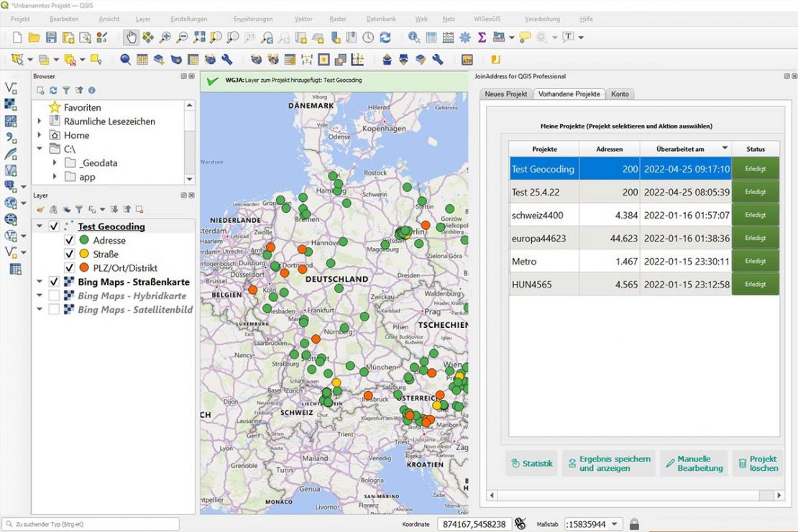798x532 pixels.
Task: Uncheck the Straße legend category
Action: pyautogui.click(x=70, y=254)
